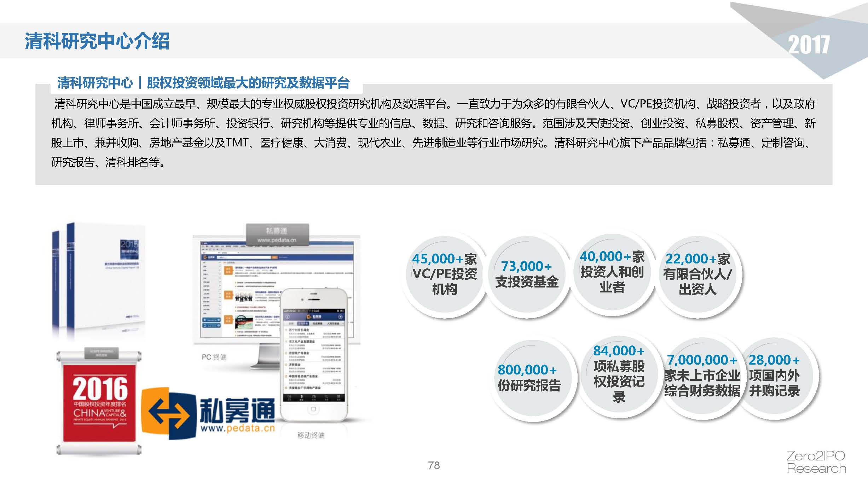Click the 84,000+ 项私募股权投资记录 circle
Viewport: 868px width, 488px height.
pyautogui.click(x=619, y=375)
